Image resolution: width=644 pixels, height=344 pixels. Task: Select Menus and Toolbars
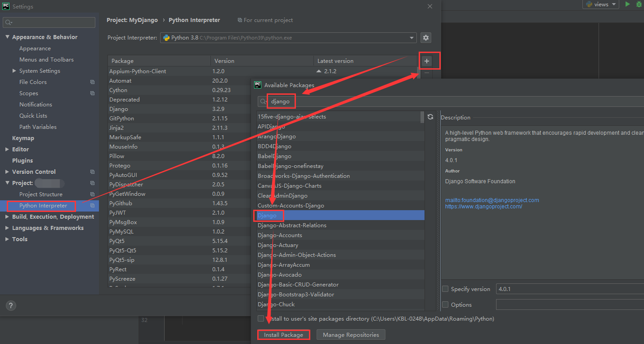[x=46, y=60]
